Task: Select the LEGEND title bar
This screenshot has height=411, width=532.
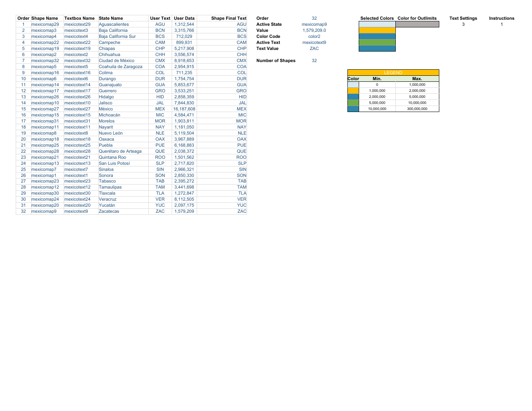Action: tap(393, 73)
